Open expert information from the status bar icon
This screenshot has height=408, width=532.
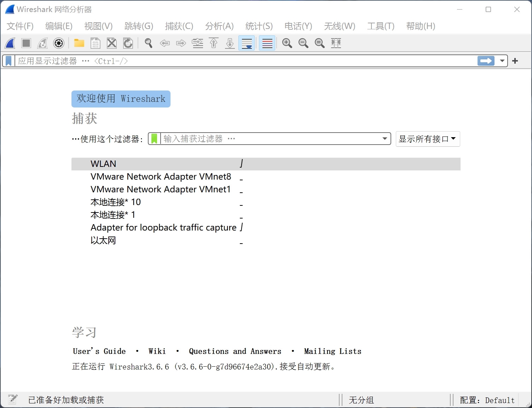[x=13, y=400]
